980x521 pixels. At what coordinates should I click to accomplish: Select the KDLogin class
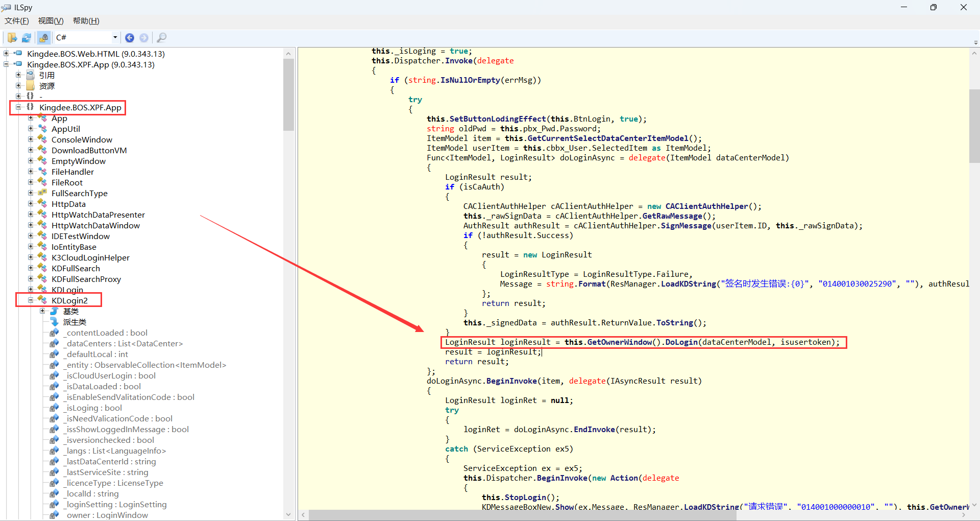(x=67, y=290)
